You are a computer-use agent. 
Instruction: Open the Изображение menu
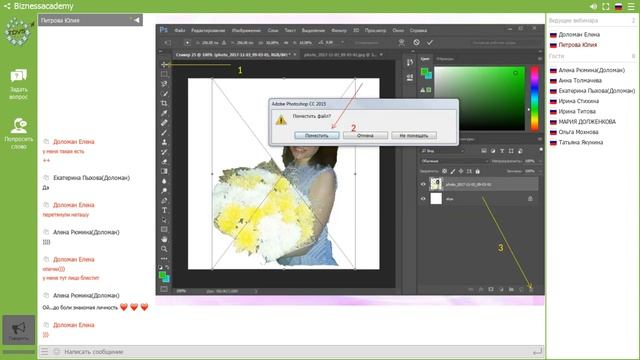(246, 30)
